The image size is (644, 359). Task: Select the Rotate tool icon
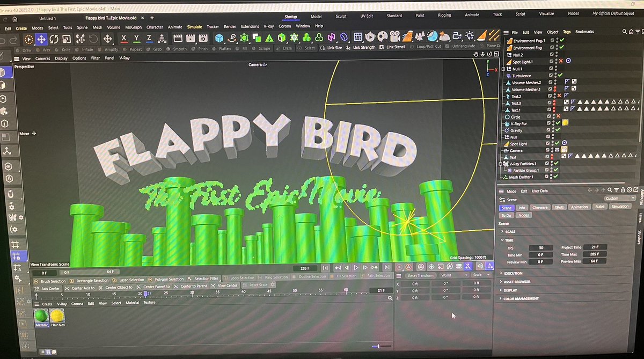point(54,39)
